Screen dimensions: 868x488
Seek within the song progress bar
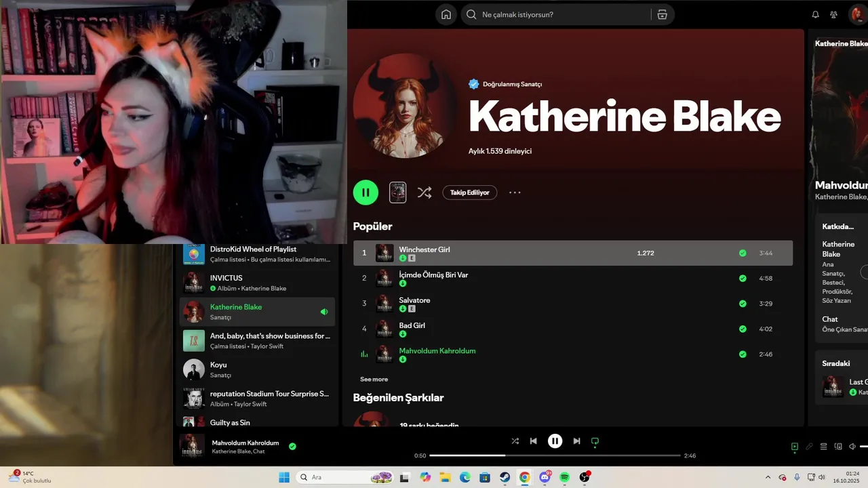[x=555, y=455]
